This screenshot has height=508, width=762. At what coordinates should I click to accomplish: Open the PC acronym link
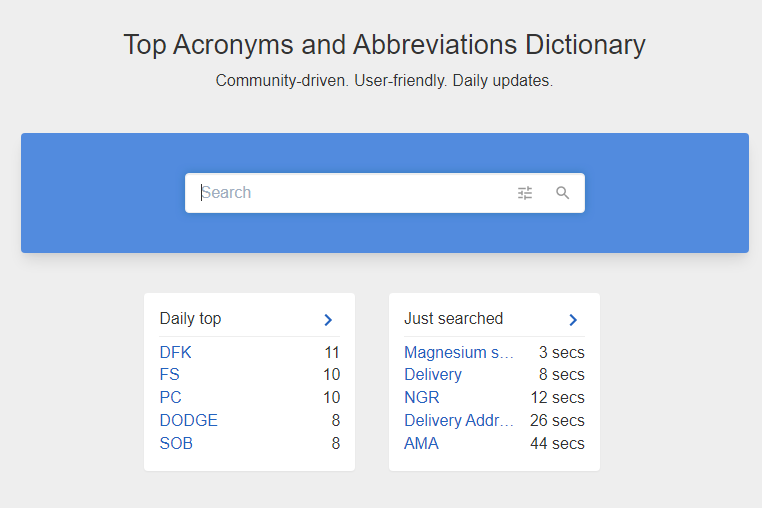pyautogui.click(x=171, y=397)
